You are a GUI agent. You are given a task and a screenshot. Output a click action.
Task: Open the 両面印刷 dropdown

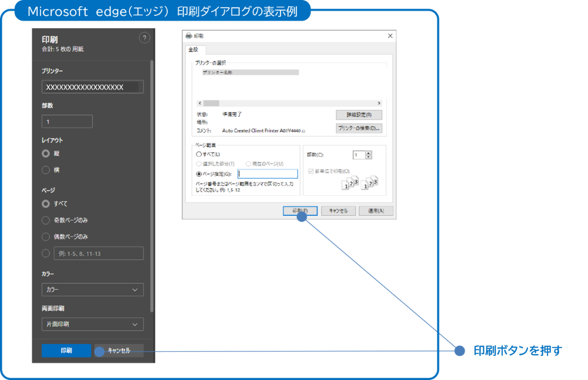(92, 324)
